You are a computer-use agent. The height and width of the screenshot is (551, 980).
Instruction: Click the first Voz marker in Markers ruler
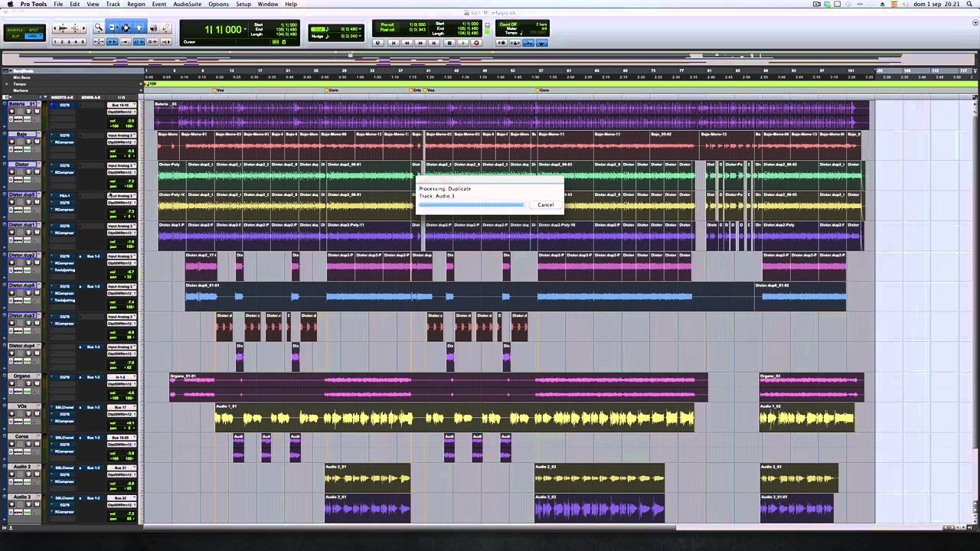[x=220, y=90]
